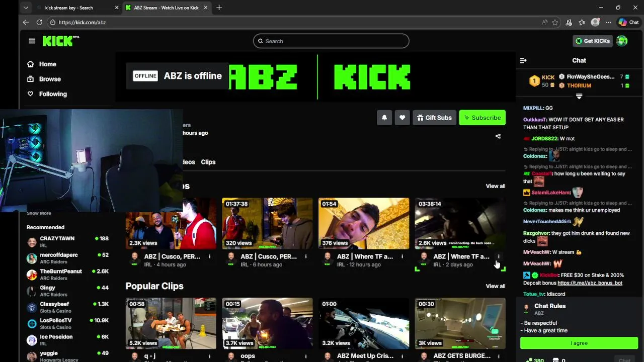The width and height of the screenshot is (644, 362).
Task: Refresh the page in the browser
Action: pos(39,22)
